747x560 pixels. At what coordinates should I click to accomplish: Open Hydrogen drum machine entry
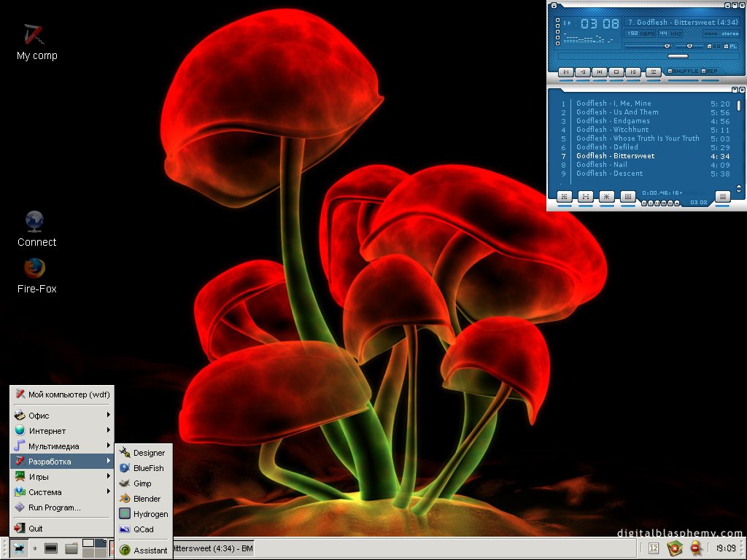point(150,514)
